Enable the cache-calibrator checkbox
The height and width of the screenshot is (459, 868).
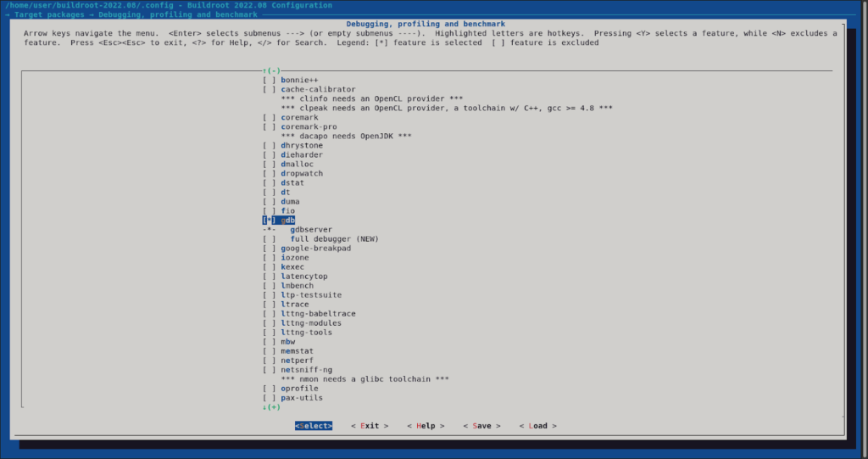point(269,89)
